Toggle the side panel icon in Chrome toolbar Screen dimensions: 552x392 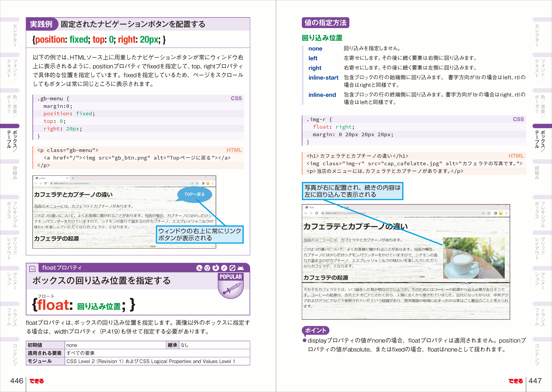203,183
